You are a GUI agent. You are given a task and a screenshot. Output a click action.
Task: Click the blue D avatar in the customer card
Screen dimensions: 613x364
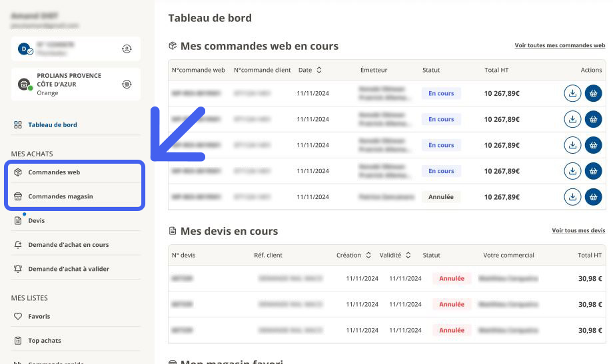[x=24, y=49]
